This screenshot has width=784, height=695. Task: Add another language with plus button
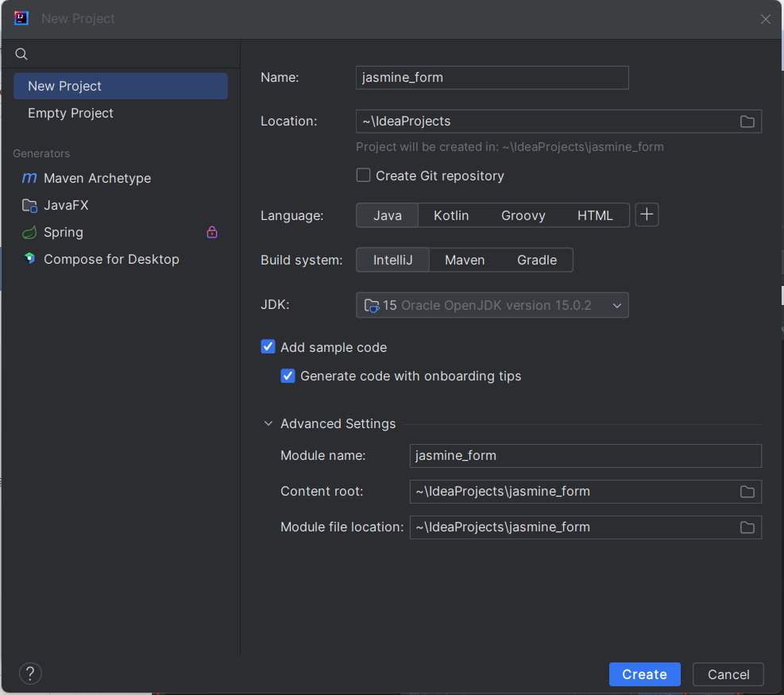click(647, 214)
